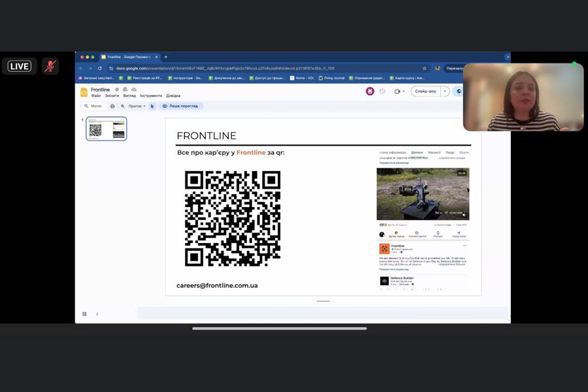Open the 'Інструменти' menu
Image resolution: width=588 pixels, height=392 pixels.
point(151,96)
